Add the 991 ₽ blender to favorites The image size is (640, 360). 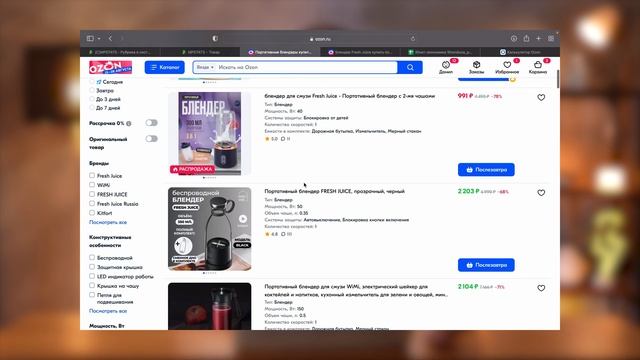coord(541,98)
